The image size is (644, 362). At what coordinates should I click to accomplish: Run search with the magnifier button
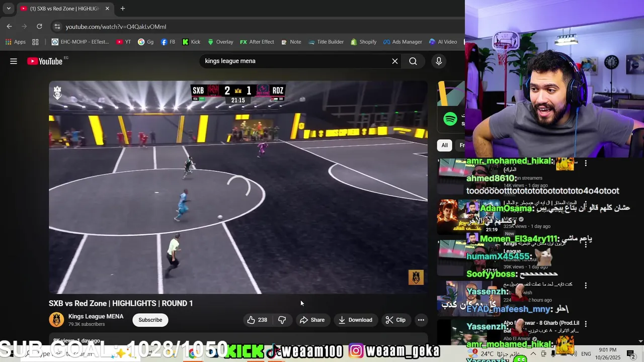tap(413, 61)
